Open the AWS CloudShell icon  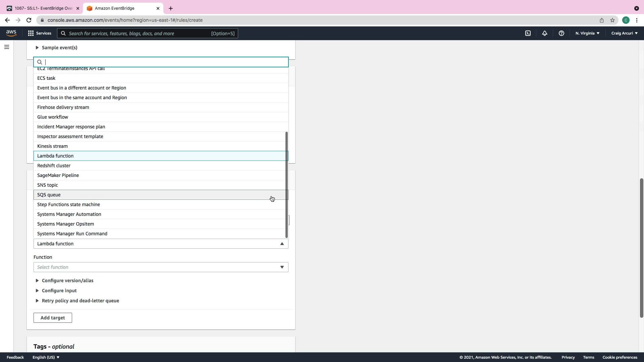(x=528, y=33)
